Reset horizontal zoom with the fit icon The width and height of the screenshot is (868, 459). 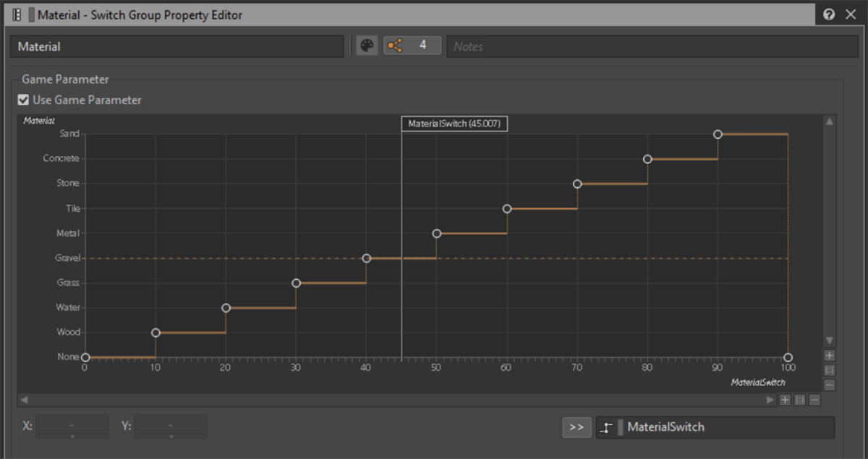tap(800, 400)
